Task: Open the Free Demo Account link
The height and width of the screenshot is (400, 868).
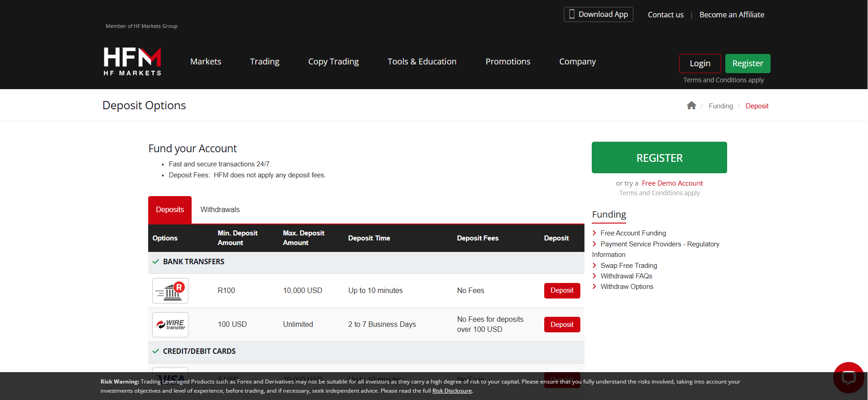Action: click(x=672, y=183)
